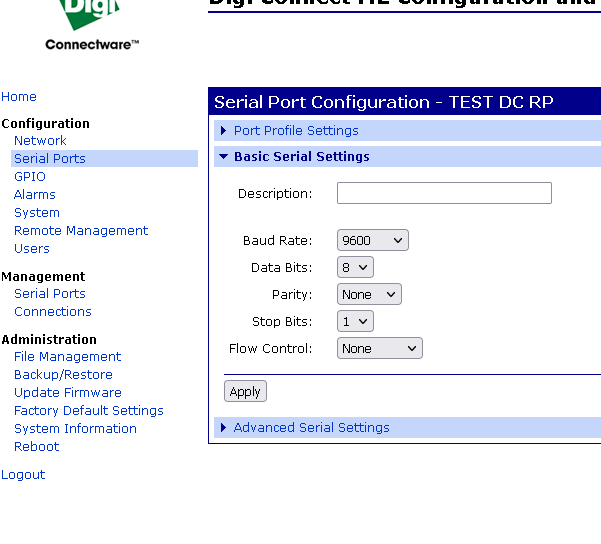The image size is (601, 544).
Task: Click the Reboot link
Action: point(37,447)
